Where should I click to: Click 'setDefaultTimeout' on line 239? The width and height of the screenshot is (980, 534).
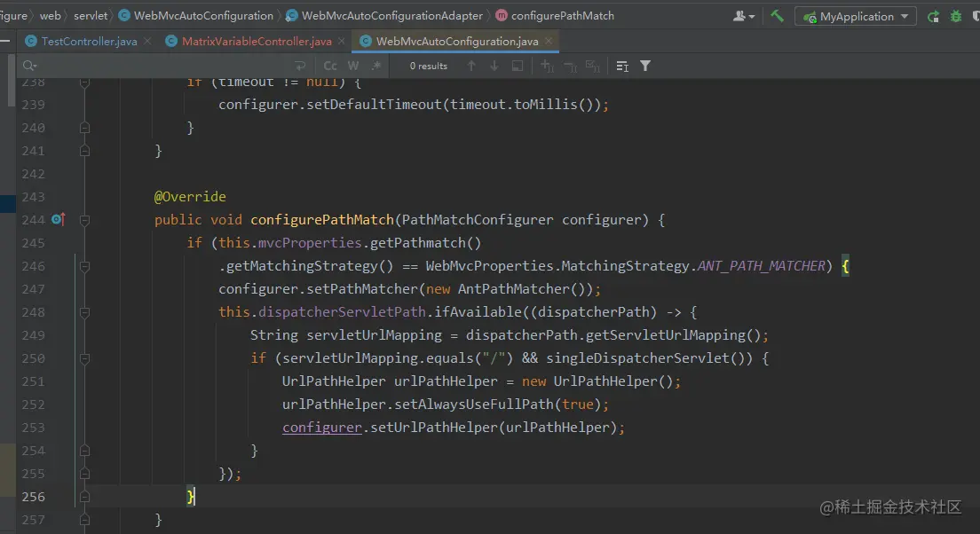click(374, 105)
